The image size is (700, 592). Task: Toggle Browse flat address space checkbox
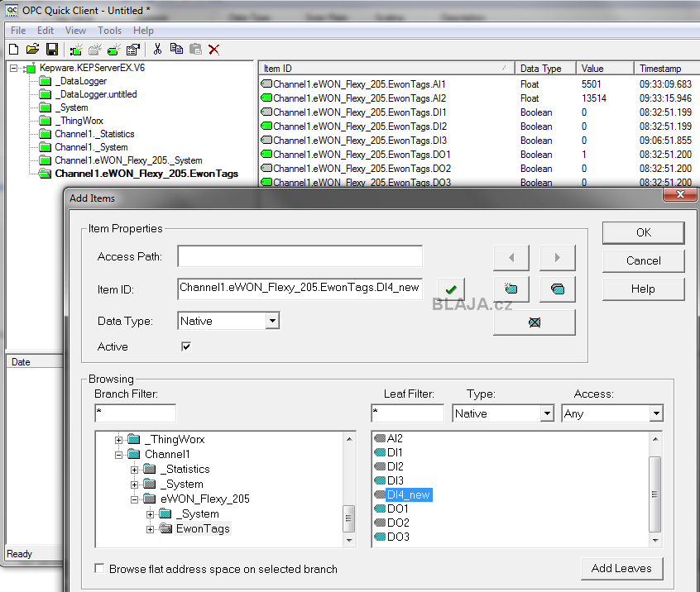click(99, 568)
